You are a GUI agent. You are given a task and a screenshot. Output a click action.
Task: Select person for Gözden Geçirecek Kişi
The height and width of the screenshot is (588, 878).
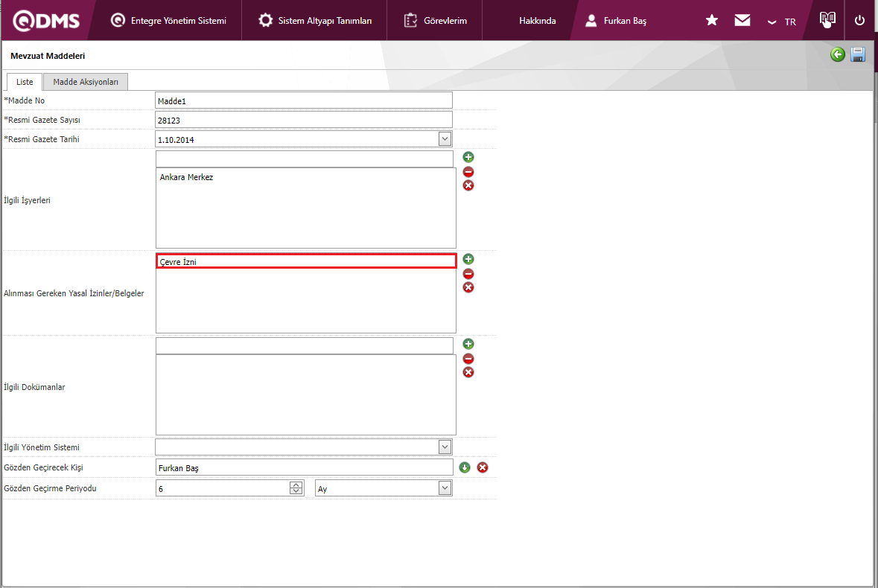pos(464,467)
